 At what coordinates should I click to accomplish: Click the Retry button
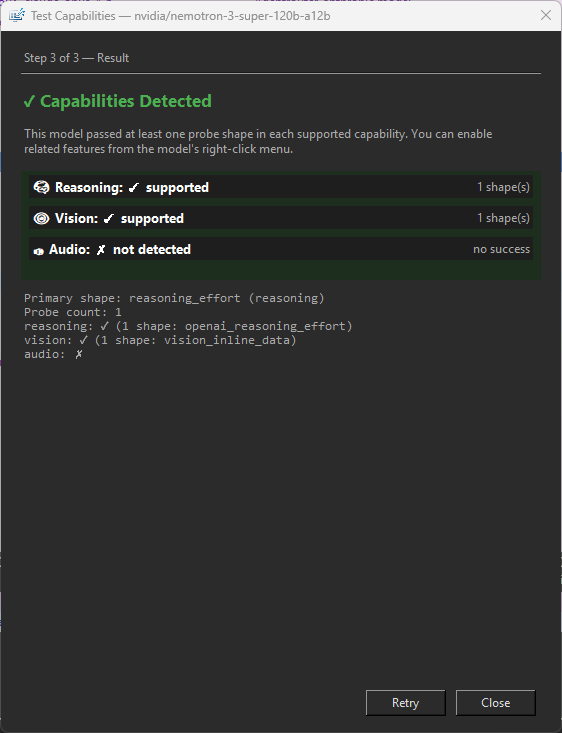point(405,703)
